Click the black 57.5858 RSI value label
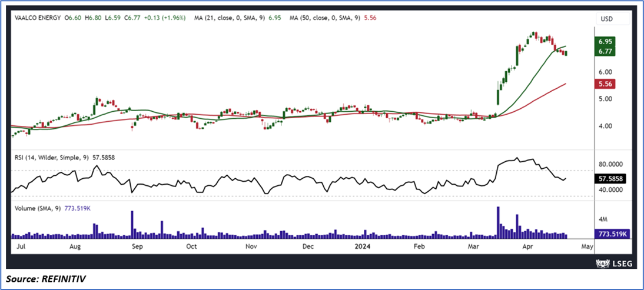Image resolution: width=644 pixels, height=290 pixels. (x=609, y=179)
